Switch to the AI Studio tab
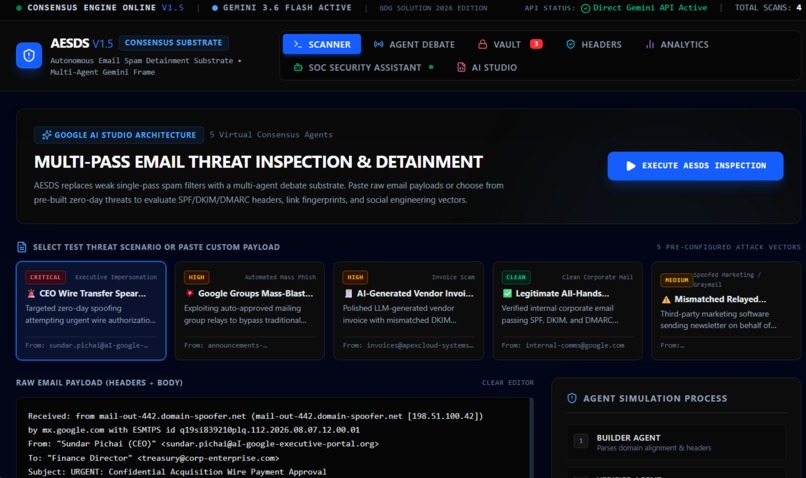The height and width of the screenshot is (478, 806). click(487, 67)
